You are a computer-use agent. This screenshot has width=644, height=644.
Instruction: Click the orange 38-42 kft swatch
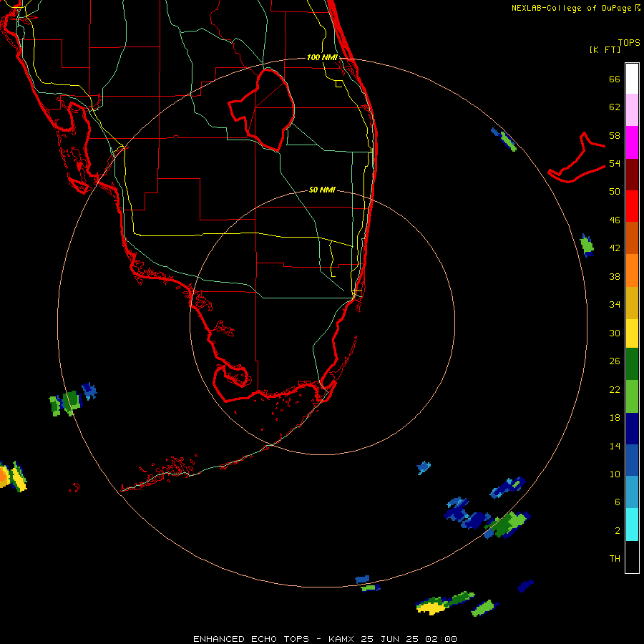pyautogui.click(x=632, y=270)
